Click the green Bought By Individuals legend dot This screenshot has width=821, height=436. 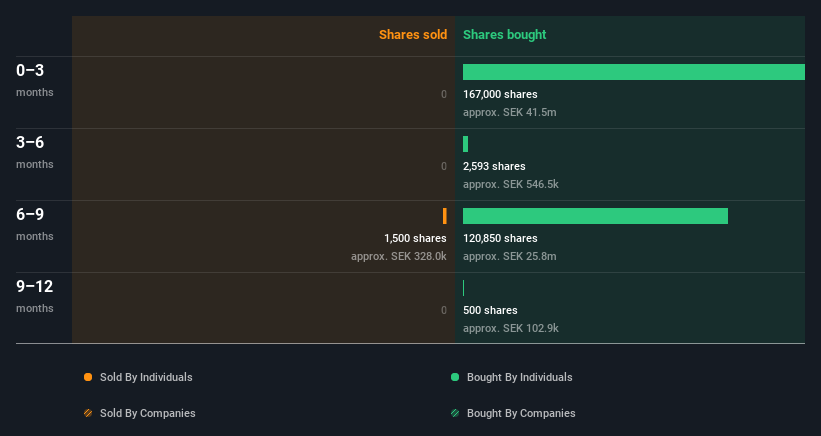pos(455,377)
